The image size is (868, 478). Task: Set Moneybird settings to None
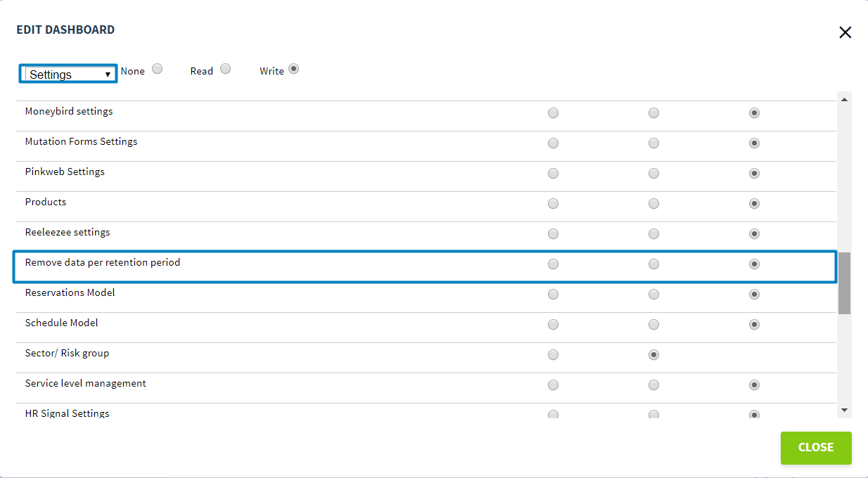point(553,112)
